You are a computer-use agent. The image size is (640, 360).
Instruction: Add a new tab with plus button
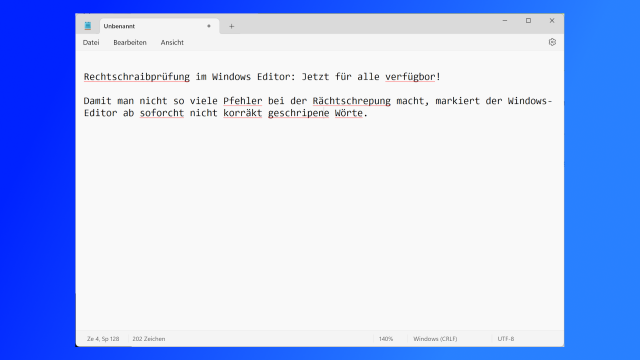click(x=231, y=26)
